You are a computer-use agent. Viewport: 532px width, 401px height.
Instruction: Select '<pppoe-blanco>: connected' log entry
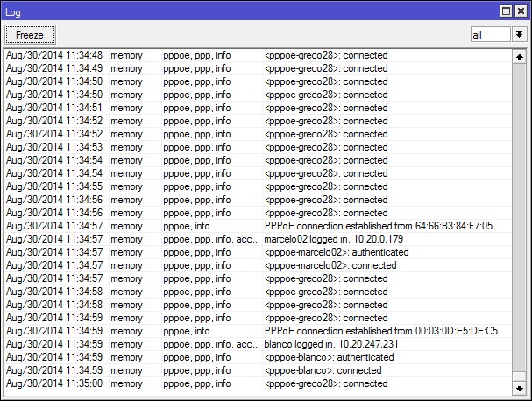[259, 370]
